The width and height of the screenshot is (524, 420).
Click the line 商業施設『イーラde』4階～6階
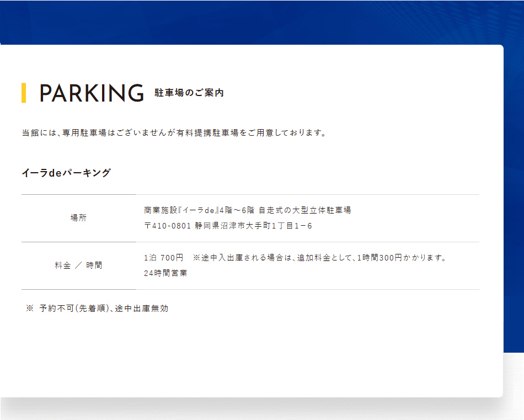(x=248, y=210)
